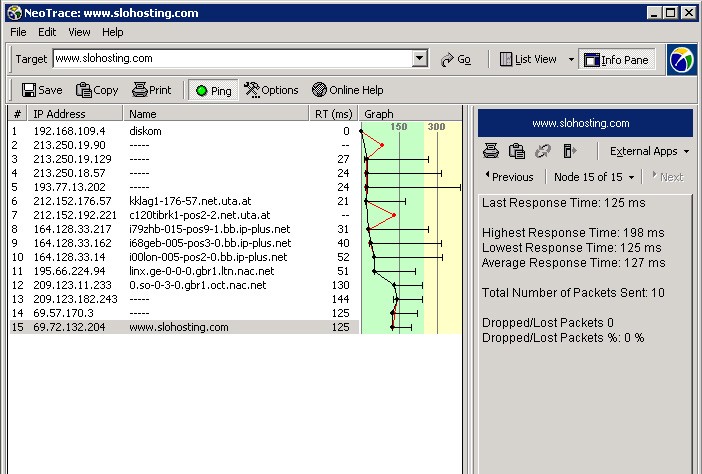
Task: Toggle the Ping button
Action: 214,90
